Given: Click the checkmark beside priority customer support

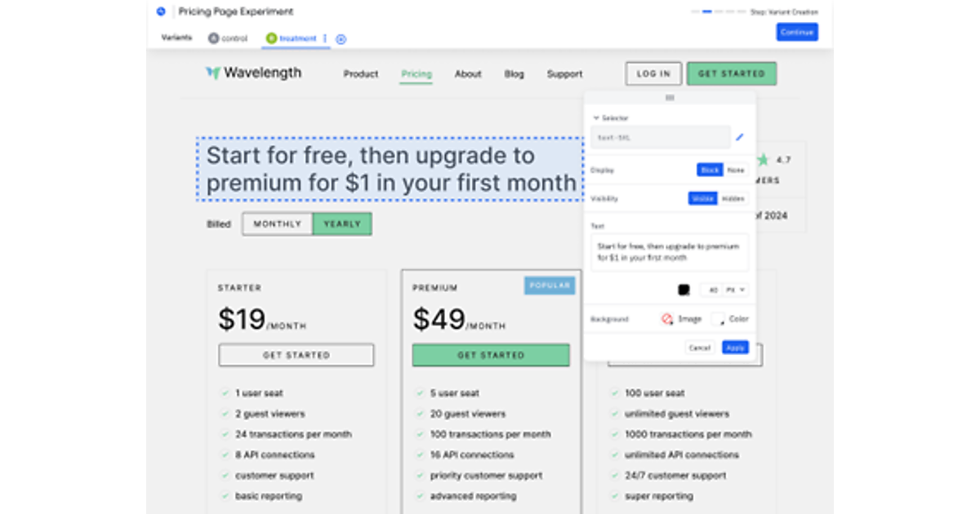Looking at the screenshot, I should point(419,476).
